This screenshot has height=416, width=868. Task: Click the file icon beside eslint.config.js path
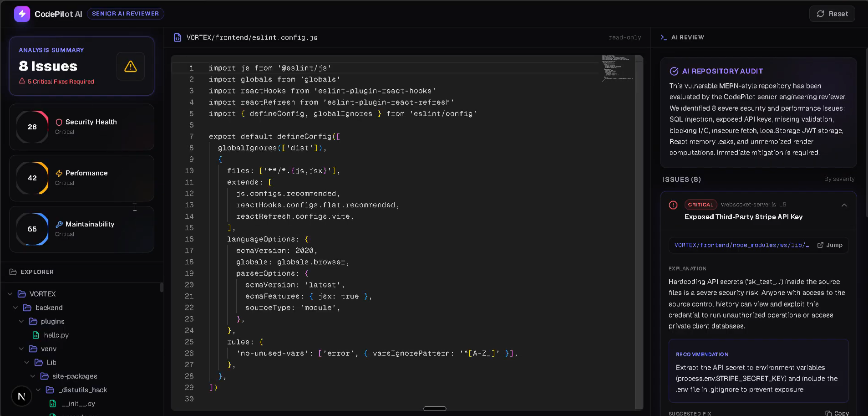(x=178, y=37)
